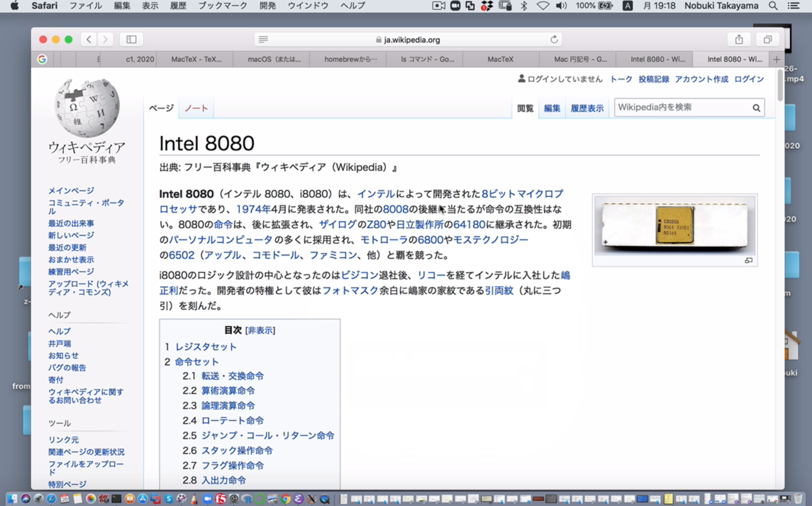Open Zoom icon in menu bar
The width and height of the screenshot is (812, 506).
455,6
